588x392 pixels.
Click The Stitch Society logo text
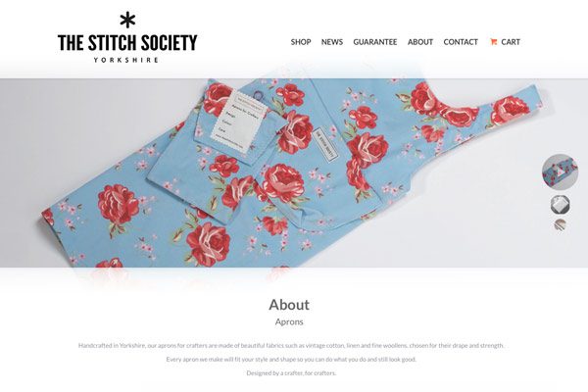point(127,42)
